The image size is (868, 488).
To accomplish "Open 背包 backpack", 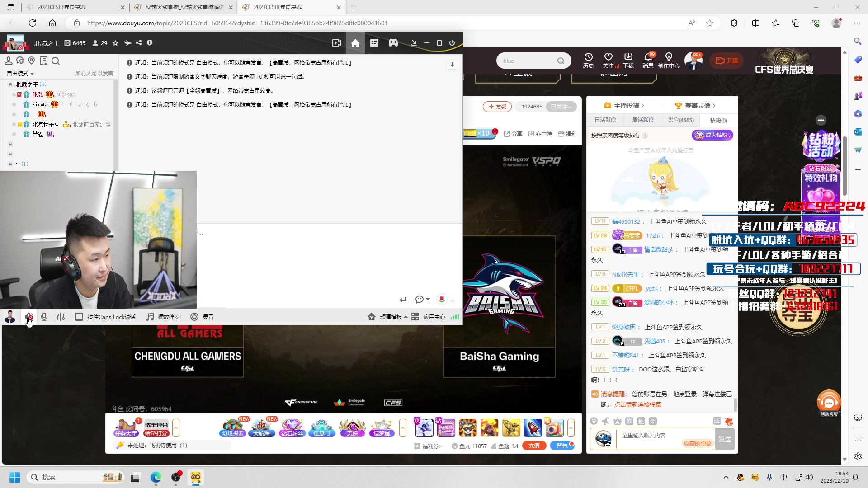I will (562, 446).
